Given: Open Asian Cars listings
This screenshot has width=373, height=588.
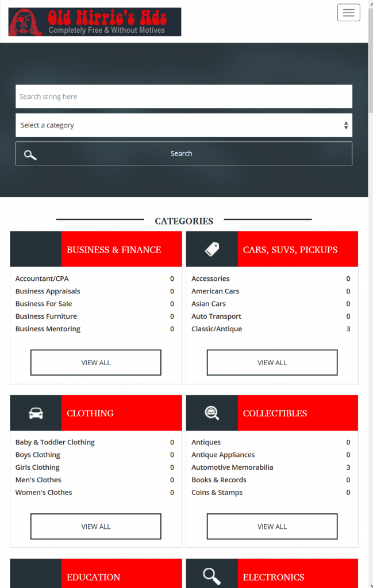Looking at the screenshot, I should [208, 304].
